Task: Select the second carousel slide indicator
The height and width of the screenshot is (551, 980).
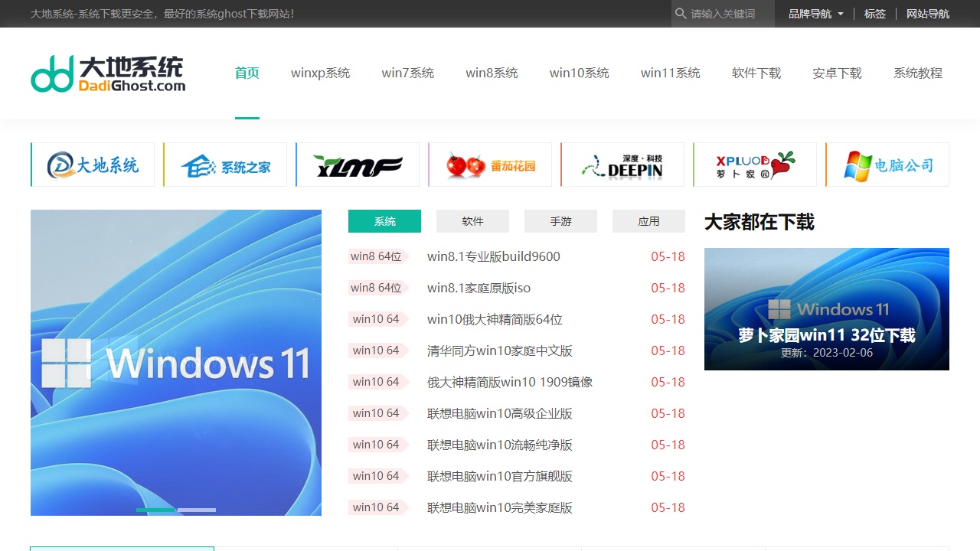Action: tap(197, 510)
